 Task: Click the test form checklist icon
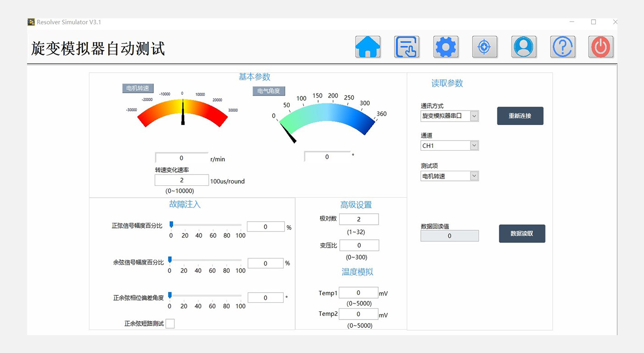point(407,47)
